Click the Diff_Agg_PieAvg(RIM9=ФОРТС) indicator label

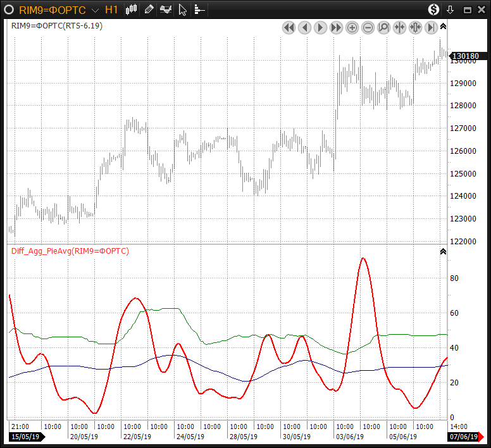pyautogui.click(x=70, y=251)
